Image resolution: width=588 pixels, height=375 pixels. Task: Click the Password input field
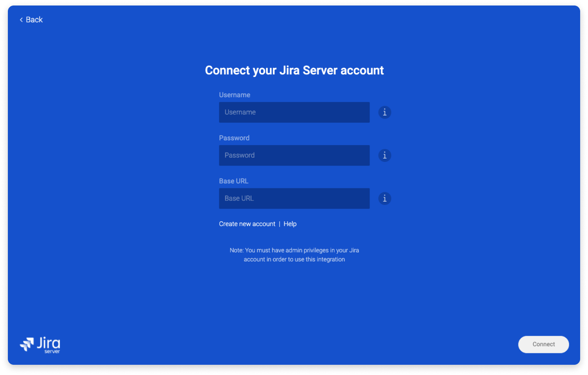click(294, 155)
